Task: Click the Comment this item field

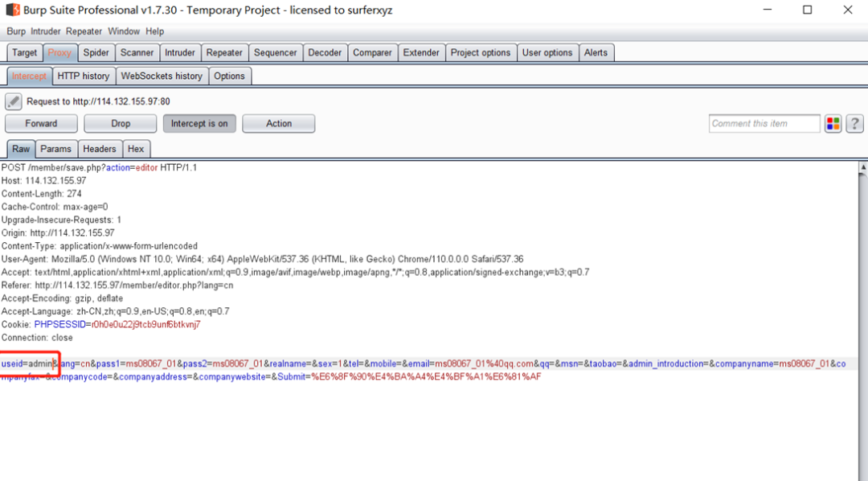Action: 764,124
